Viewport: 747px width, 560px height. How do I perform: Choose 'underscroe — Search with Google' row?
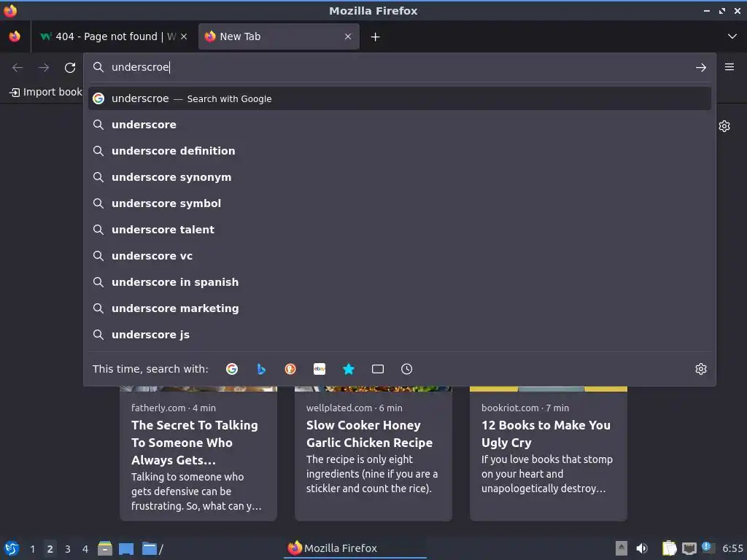coord(399,98)
